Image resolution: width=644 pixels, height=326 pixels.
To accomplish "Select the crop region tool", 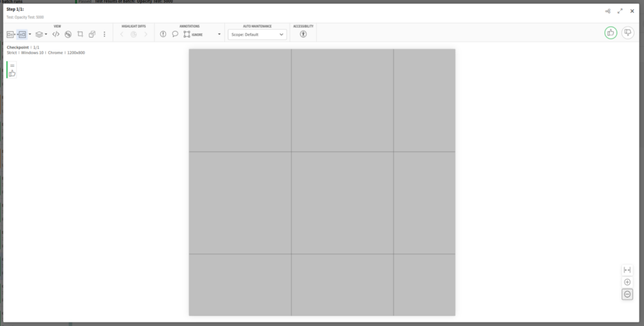I will (80, 34).
